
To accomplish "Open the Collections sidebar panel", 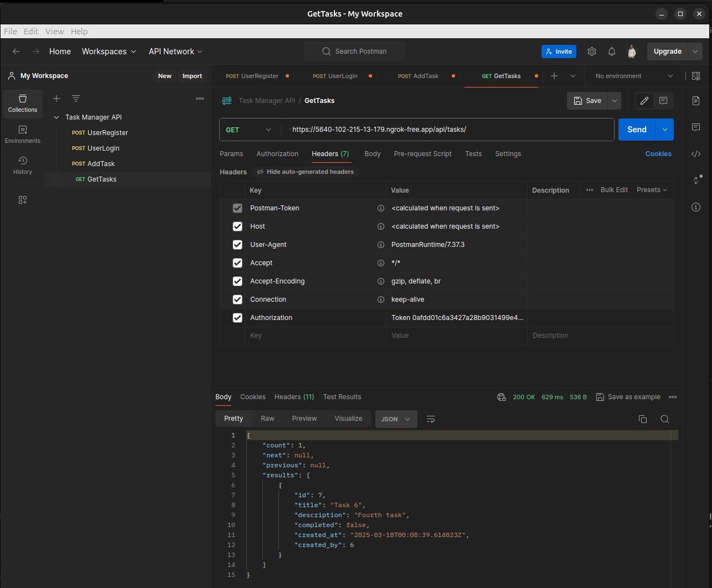I will click(x=23, y=104).
